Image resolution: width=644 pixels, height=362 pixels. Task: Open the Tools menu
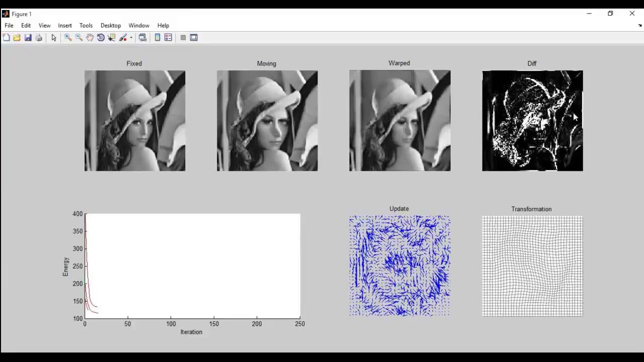[x=86, y=26]
